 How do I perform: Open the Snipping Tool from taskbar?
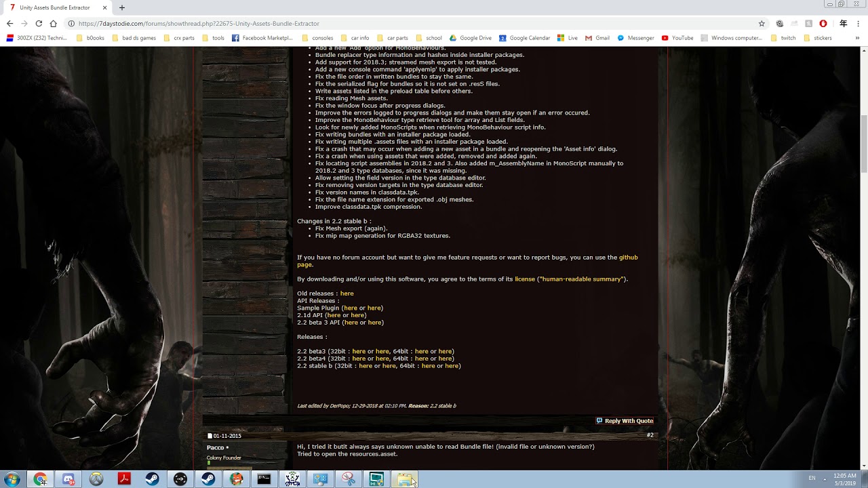[348, 479]
